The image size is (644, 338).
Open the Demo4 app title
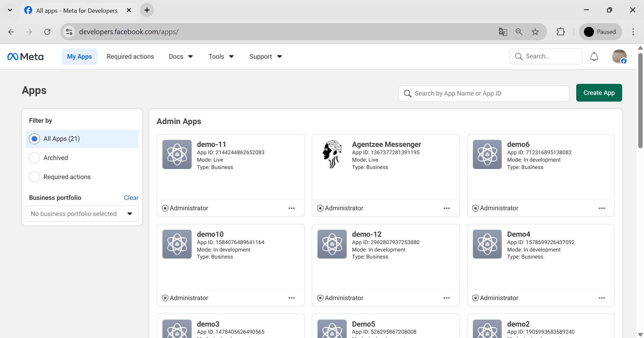click(518, 234)
